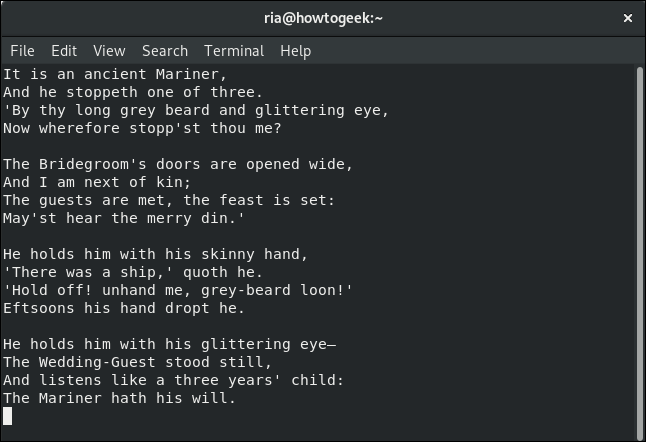Screen dimensions: 646x442
Task: Click the last line 'The Mariner hath his will.'
Action: click(119, 398)
